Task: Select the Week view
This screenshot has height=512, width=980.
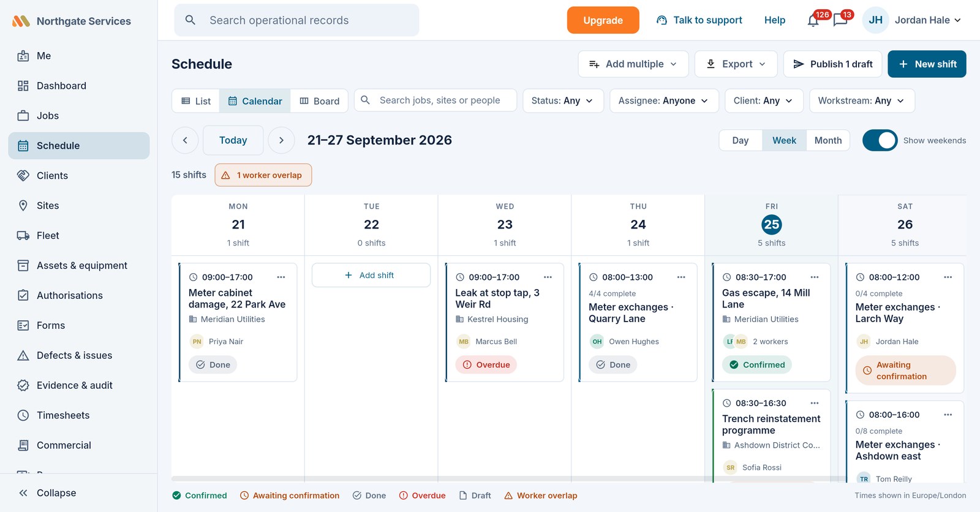Action: point(784,140)
